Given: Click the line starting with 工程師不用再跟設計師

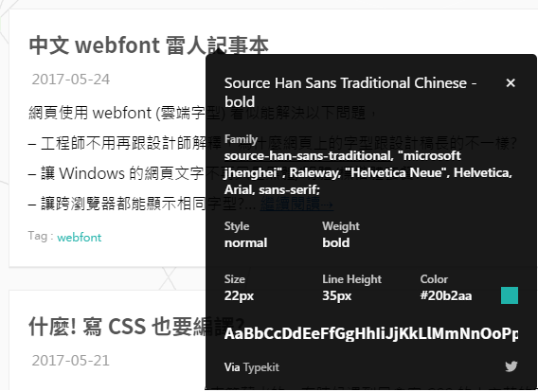Looking at the screenshot, I should click(272, 143).
